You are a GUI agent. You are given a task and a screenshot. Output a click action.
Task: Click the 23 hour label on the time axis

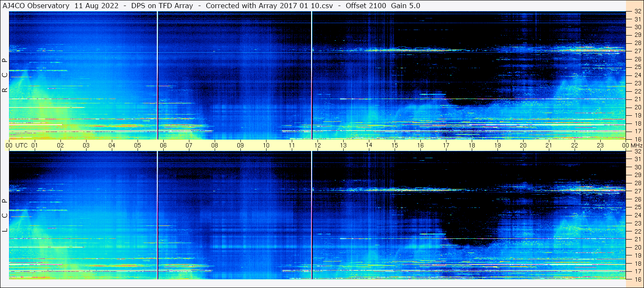600,145
